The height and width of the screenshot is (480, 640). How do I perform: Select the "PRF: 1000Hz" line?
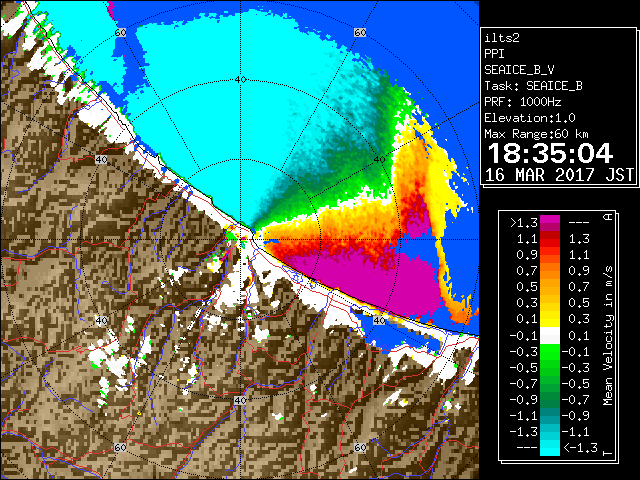(x=523, y=102)
